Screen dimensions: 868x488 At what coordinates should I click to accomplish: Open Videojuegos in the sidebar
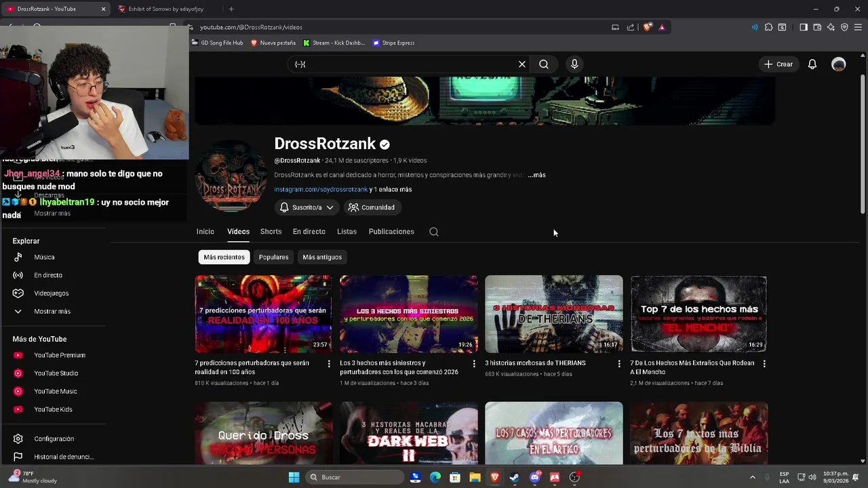[x=52, y=293]
